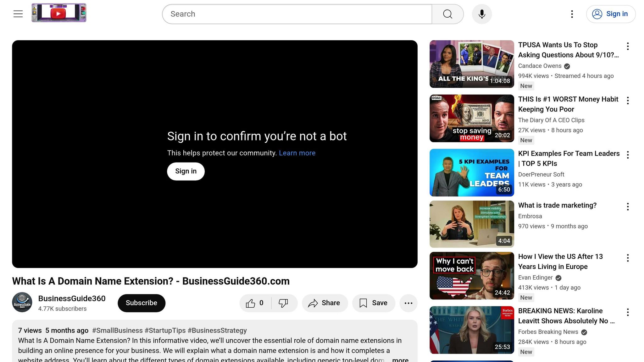Screen dimensions: 644x362
Task: Click BusinessGuide360 channel avatar
Action: [x=22, y=302]
